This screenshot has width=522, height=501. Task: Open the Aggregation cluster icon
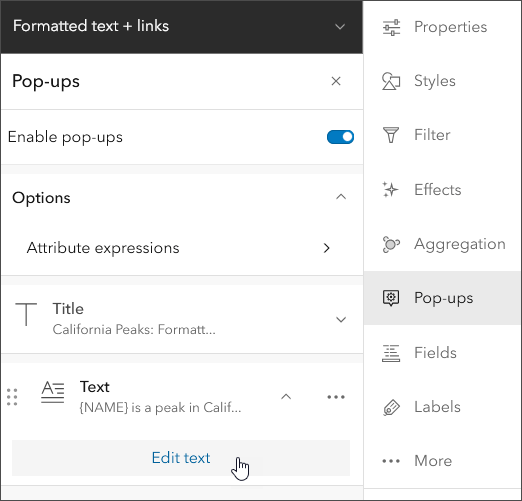pos(391,244)
